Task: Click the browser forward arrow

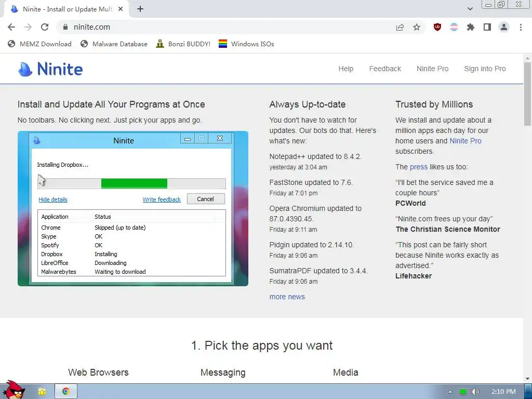Action: point(28,27)
